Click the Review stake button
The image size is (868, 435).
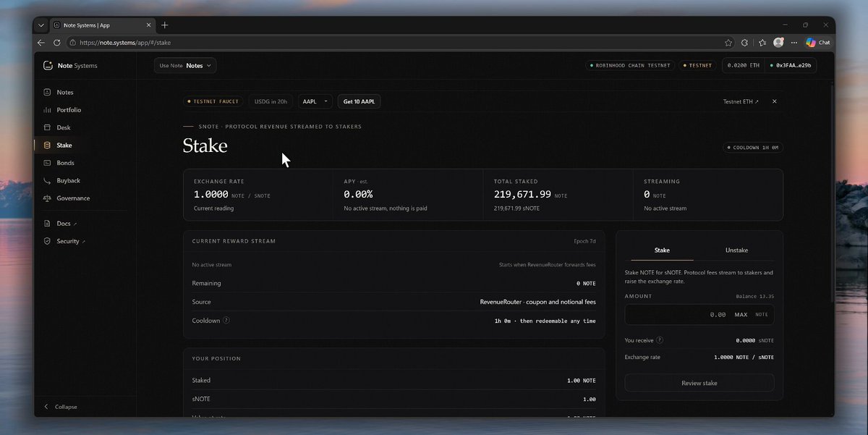699,383
